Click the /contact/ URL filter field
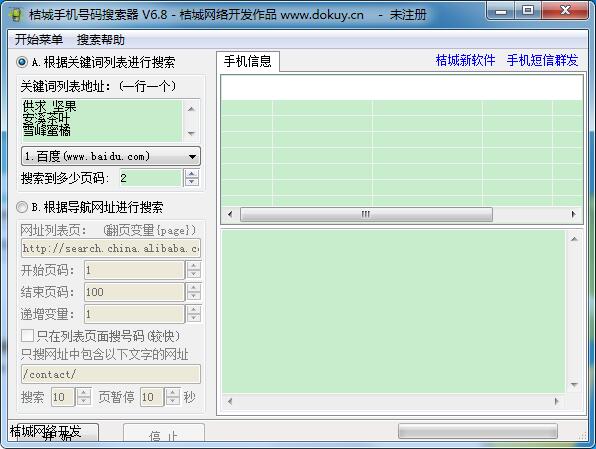This screenshot has height=449, width=596. [x=111, y=374]
